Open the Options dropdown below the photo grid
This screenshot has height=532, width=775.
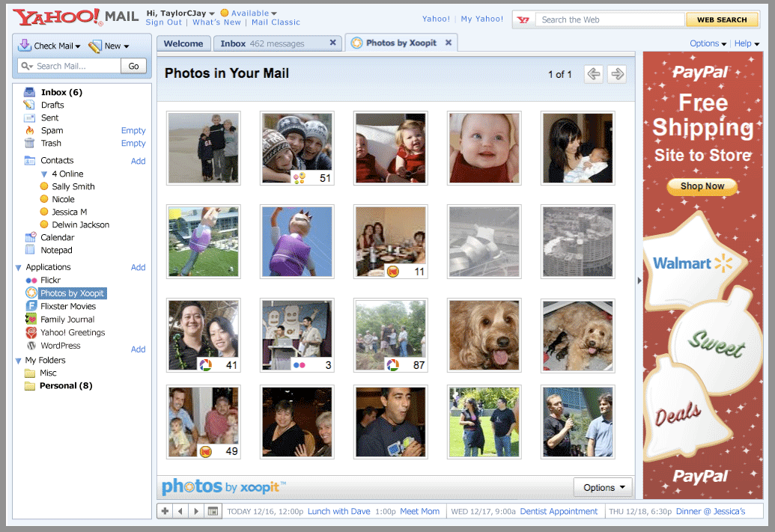pos(603,487)
